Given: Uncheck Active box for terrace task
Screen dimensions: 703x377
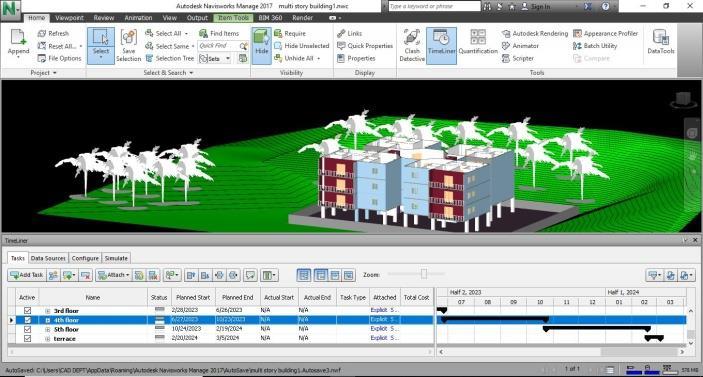Looking at the screenshot, I should [x=27, y=338].
